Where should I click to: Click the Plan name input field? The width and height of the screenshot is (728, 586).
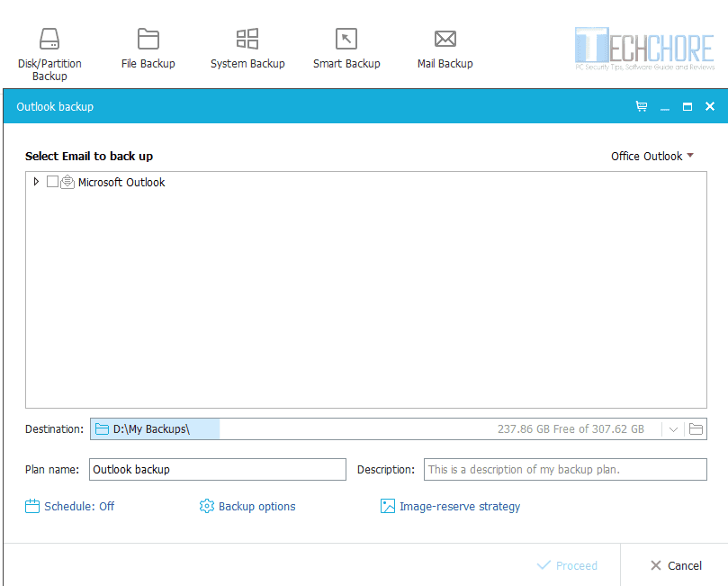click(x=217, y=470)
